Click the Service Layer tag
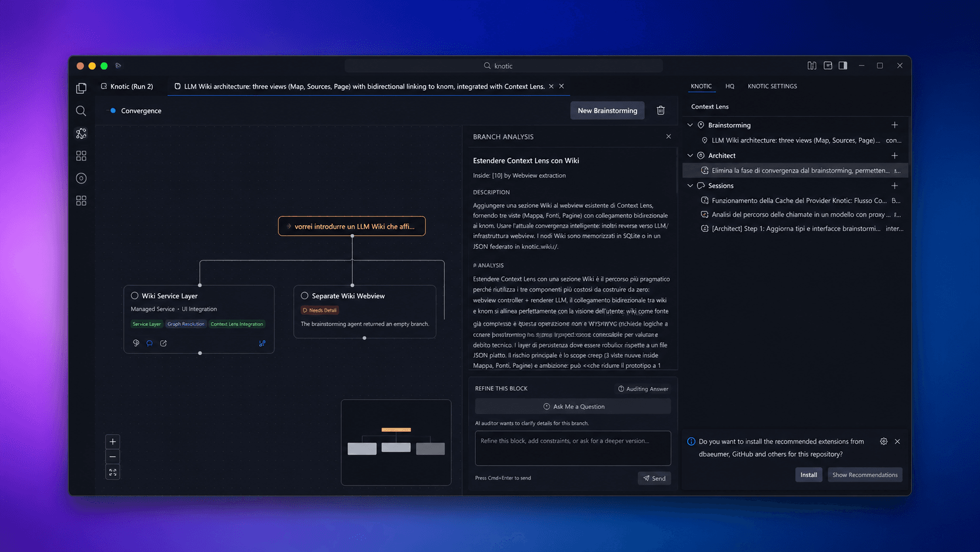Image resolution: width=980 pixels, height=552 pixels. click(147, 324)
